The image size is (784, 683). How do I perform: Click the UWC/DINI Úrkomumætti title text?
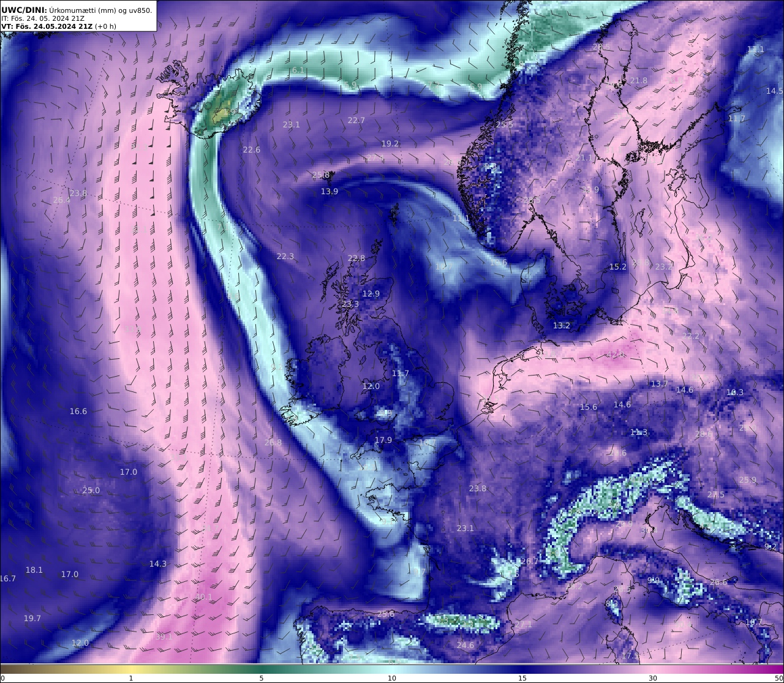[77, 10]
